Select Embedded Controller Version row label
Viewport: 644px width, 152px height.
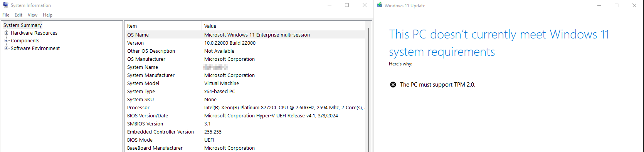pos(161,132)
